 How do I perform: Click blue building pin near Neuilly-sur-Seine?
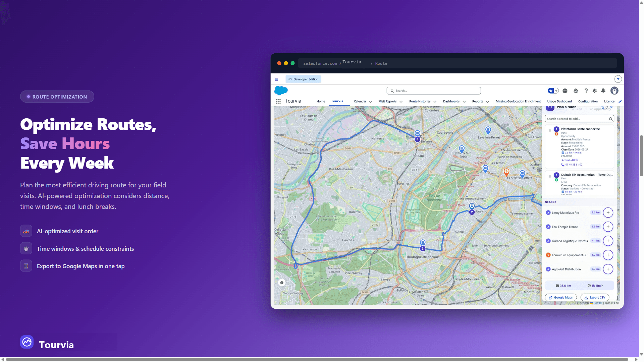tap(462, 149)
